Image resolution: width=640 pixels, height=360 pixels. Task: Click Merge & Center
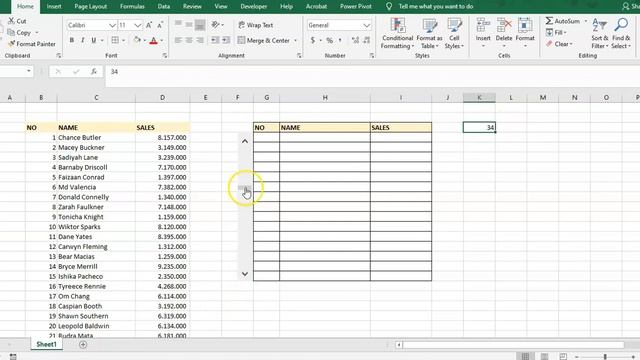click(x=264, y=40)
